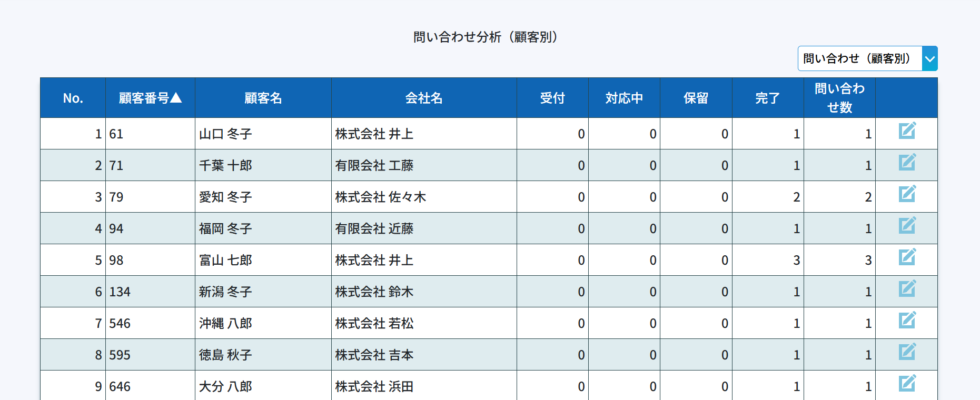Click the blue dropdown chevron arrow
Image resolution: width=980 pixels, height=400 pixels.
[x=930, y=59]
